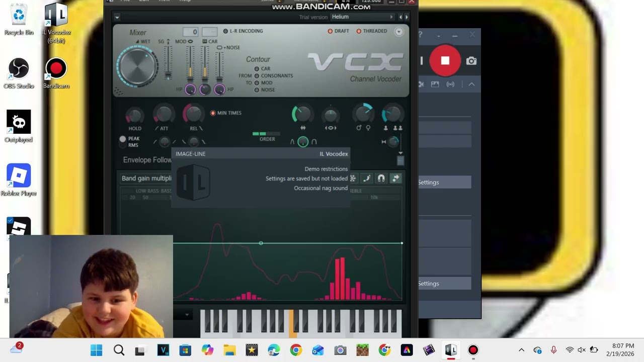This screenshot has height=362, width=644.
Task: Click the green band width knob
Action: click(302, 114)
